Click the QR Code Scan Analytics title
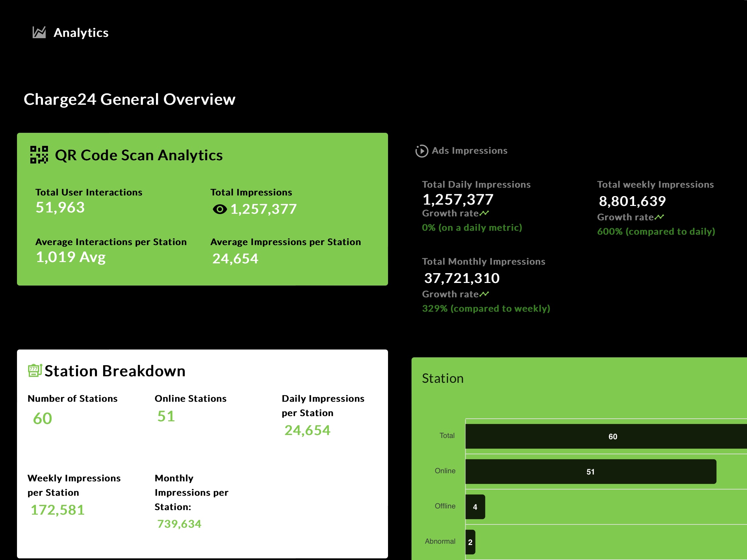 click(x=139, y=155)
